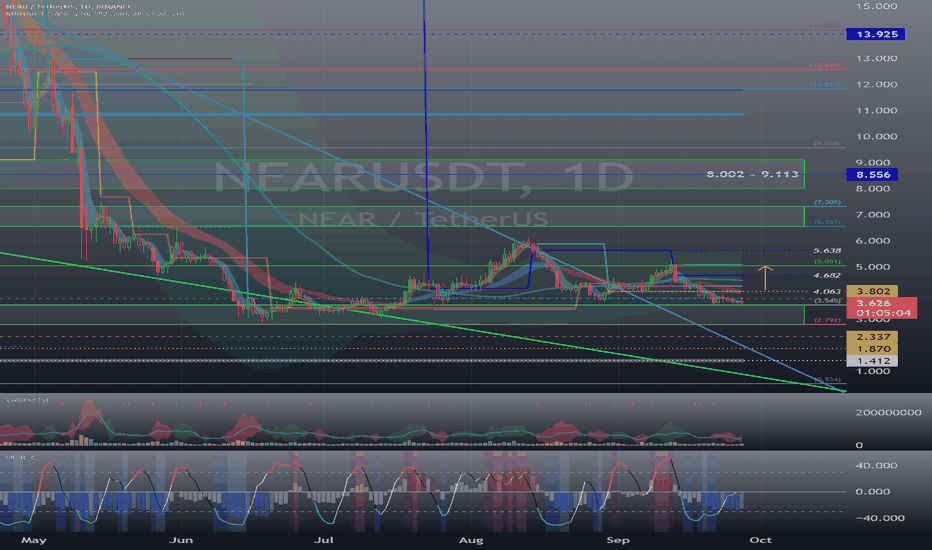Click the green (5.051) level label
Image resolution: width=932 pixels, height=550 pixels.
point(827,261)
